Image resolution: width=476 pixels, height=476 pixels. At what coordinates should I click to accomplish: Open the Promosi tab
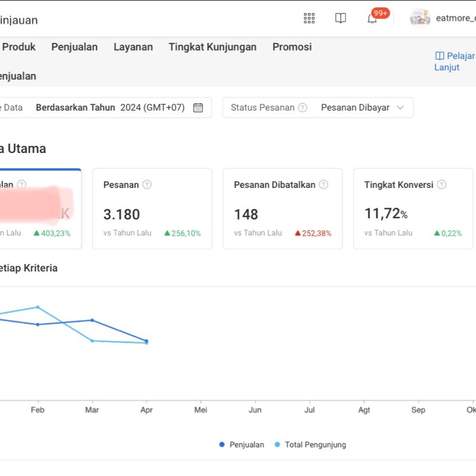tap(292, 47)
